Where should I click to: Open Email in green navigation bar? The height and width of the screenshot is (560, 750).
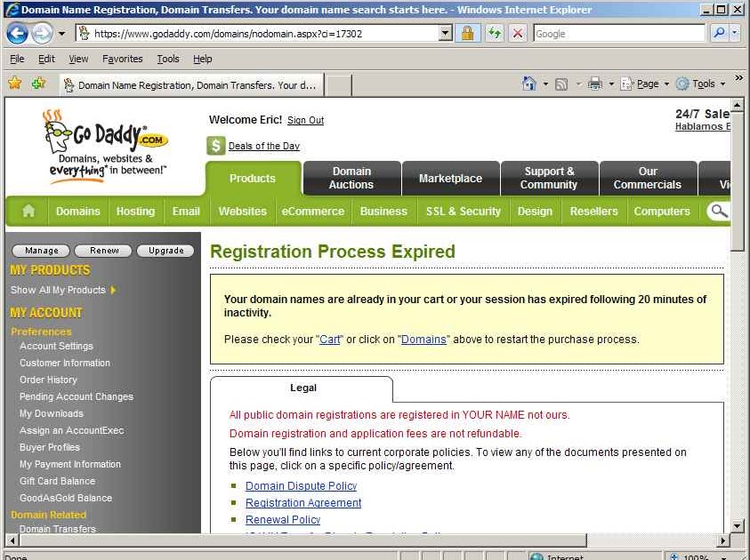pos(186,212)
